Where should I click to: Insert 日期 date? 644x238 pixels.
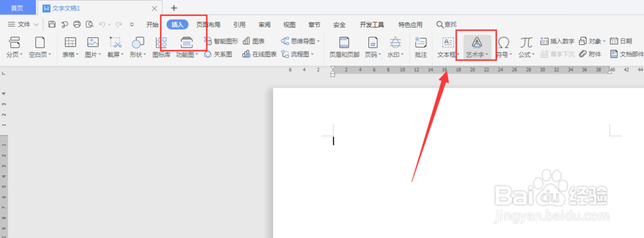click(621, 41)
